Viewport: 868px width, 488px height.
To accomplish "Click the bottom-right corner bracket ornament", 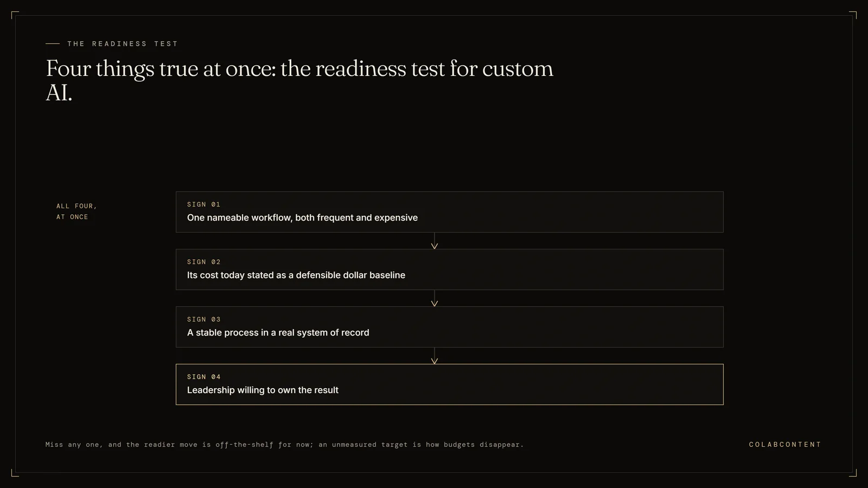I will (x=853, y=473).
